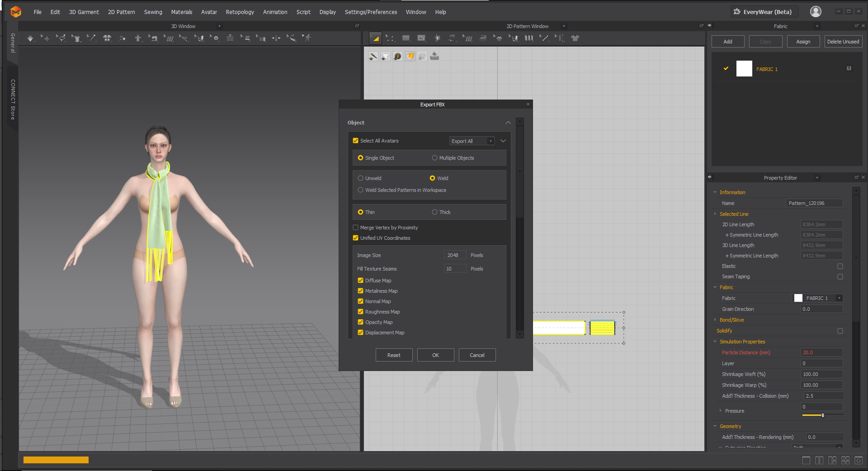Select the Select/Move tool in 3D toolbar
Viewport: 868px width, 471px height.
pyautogui.click(x=45, y=38)
